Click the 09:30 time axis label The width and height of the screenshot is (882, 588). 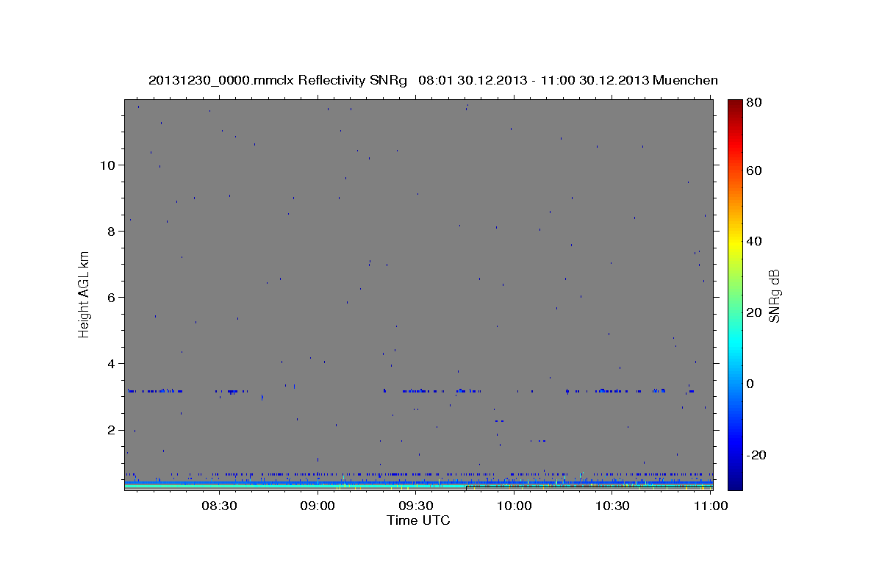pyautogui.click(x=416, y=506)
